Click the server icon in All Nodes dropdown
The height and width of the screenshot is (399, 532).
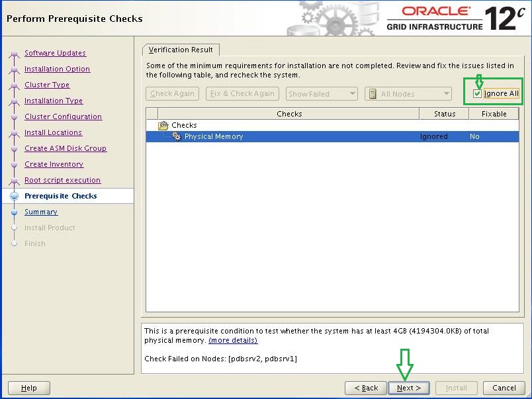[x=373, y=94]
